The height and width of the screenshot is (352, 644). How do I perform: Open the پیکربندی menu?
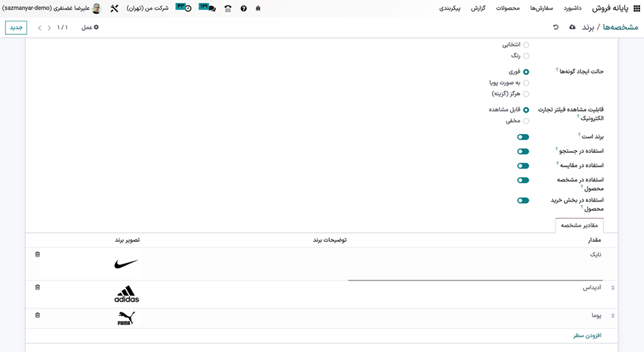point(450,8)
